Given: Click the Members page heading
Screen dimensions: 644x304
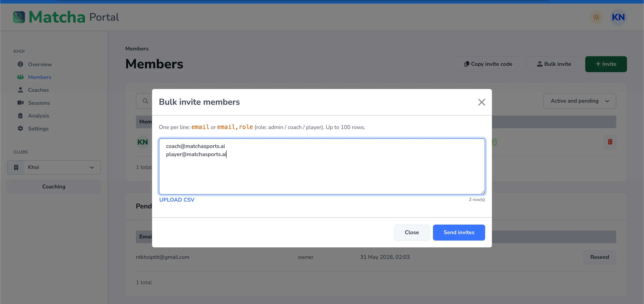Looking at the screenshot, I should coord(154,64).
